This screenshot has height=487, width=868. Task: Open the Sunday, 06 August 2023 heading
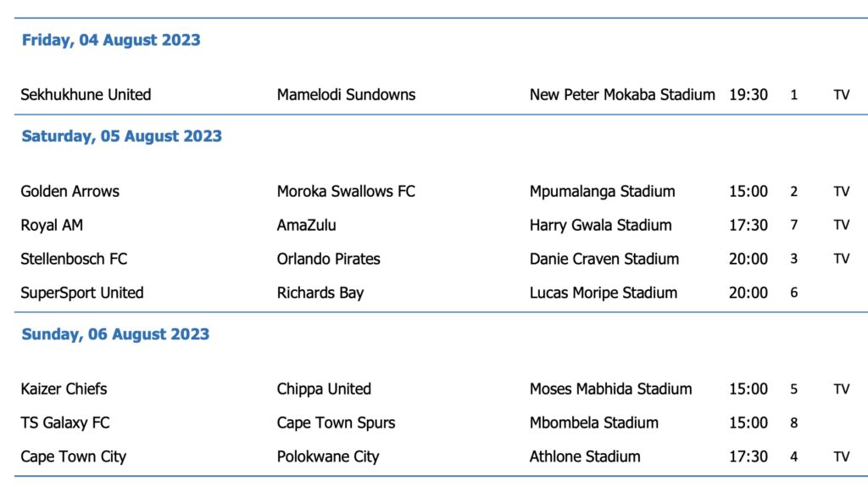tap(115, 333)
